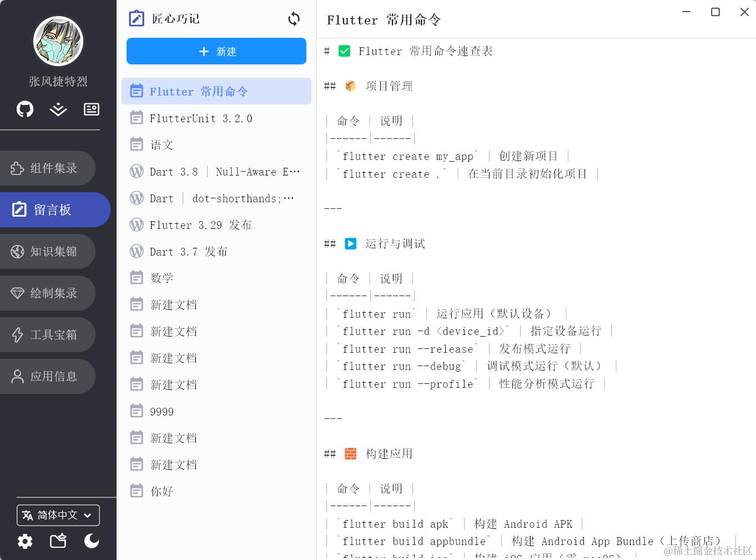Image resolution: width=756 pixels, height=560 pixels.
Task: Open the 工具宝箱 section
Action: pyautogui.click(x=48, y=334)
